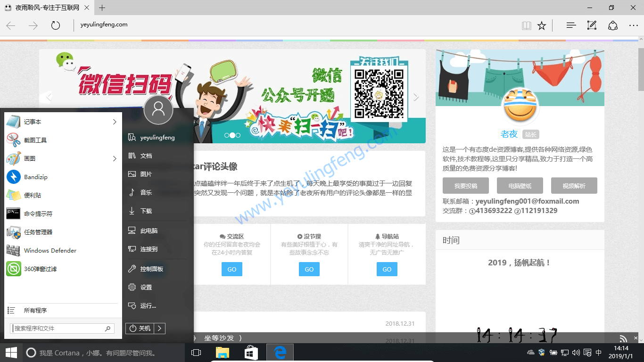Open the taskbar clock showing 14:14
644x362 pixels.
620,352
